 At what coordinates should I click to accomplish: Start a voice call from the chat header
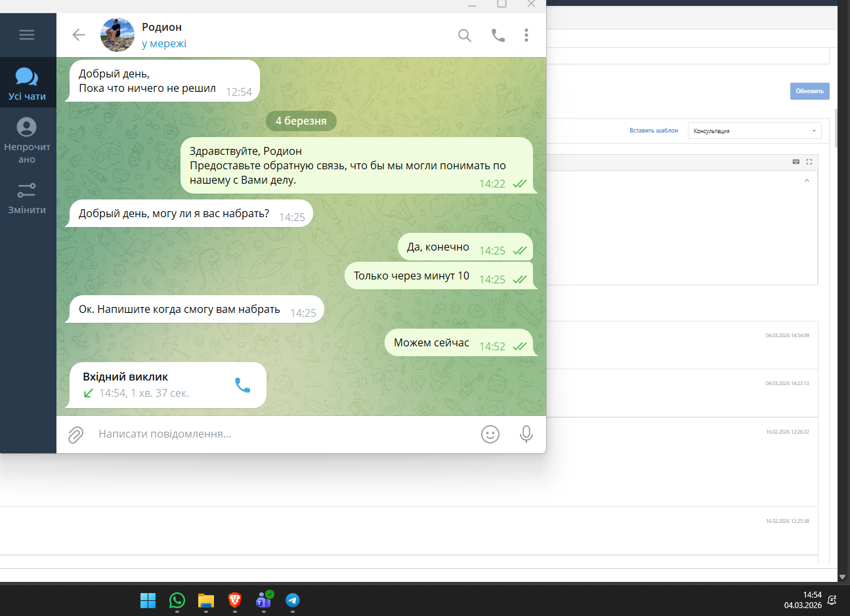coord(498,35)
